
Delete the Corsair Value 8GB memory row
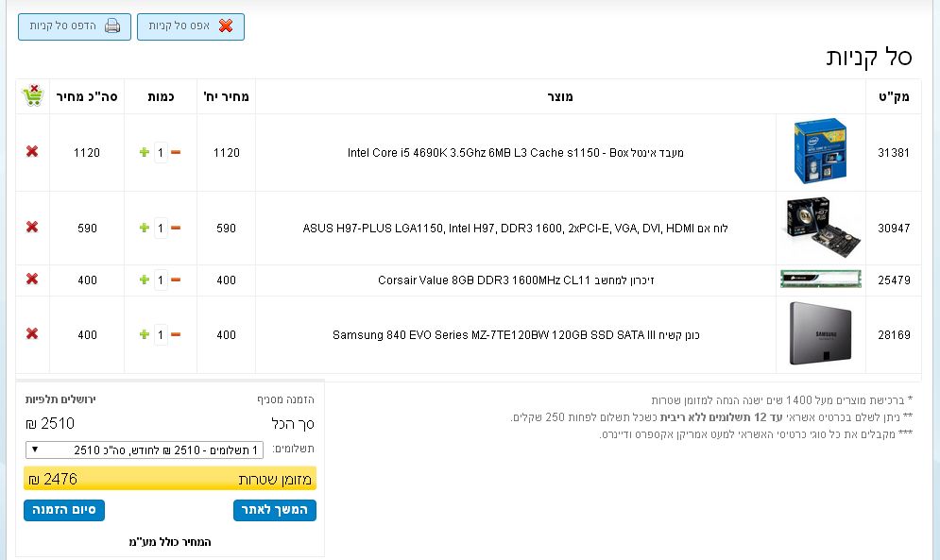(32, 280)
